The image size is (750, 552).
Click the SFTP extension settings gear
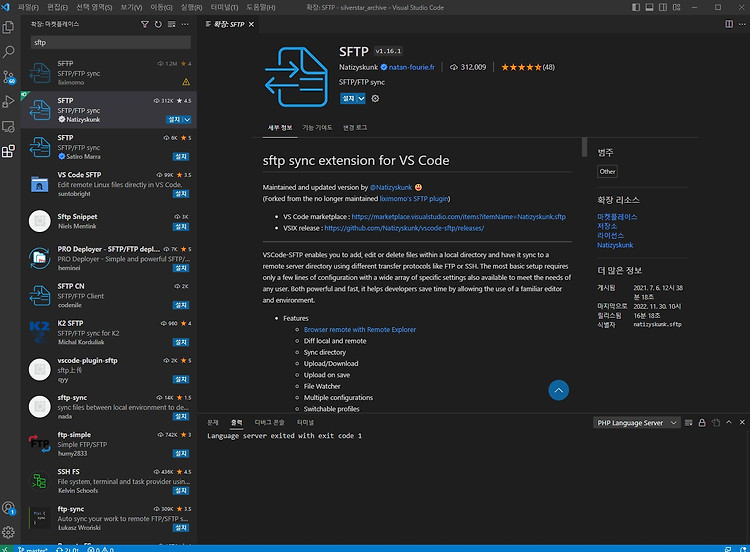coord(375,99)
